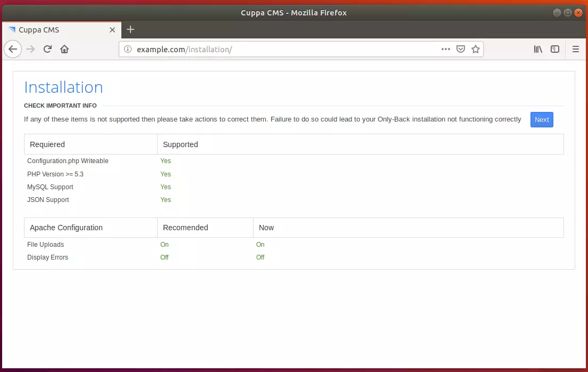Select the JSON Support label
The image size is (588, 372).
click(x=48, y=200)
